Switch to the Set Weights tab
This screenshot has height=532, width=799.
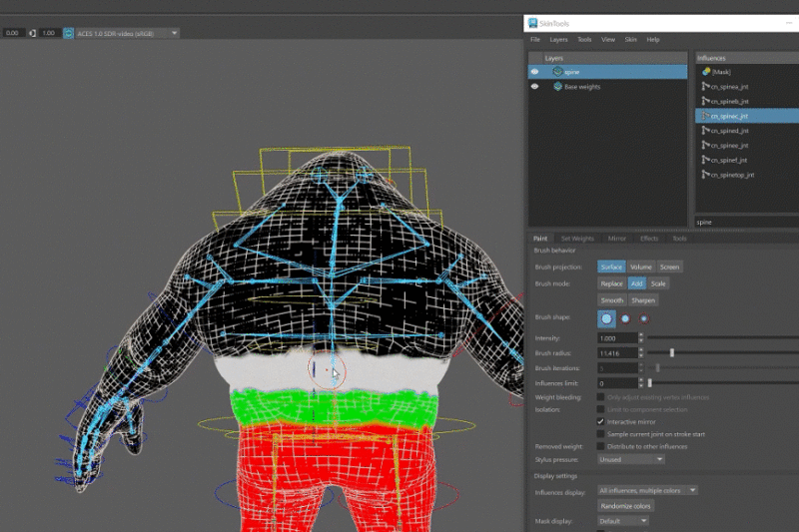pos(577,239)
